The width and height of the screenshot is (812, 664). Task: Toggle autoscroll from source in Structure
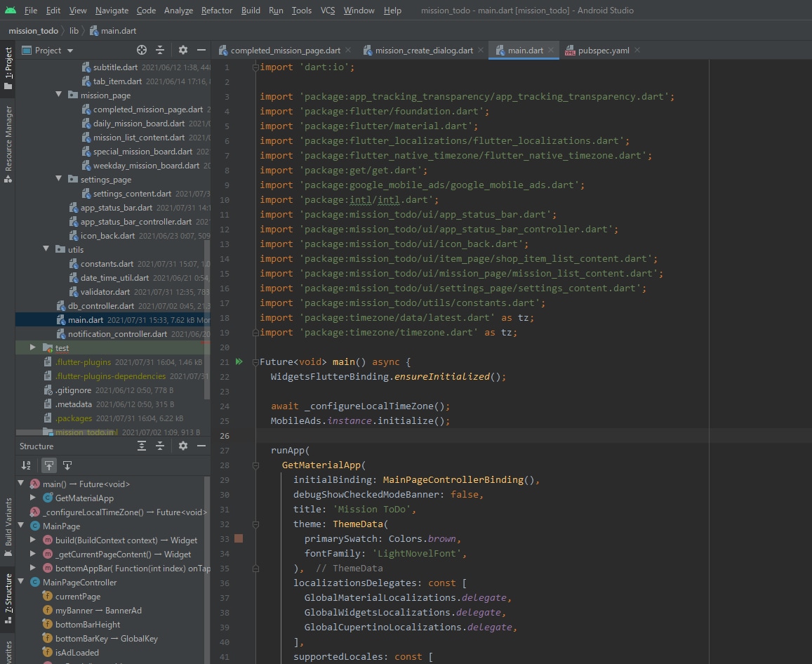pos(67,465)
